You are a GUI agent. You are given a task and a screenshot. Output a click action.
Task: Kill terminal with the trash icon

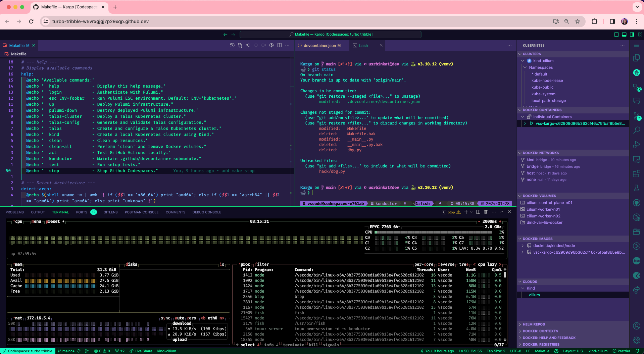point(486,212)
